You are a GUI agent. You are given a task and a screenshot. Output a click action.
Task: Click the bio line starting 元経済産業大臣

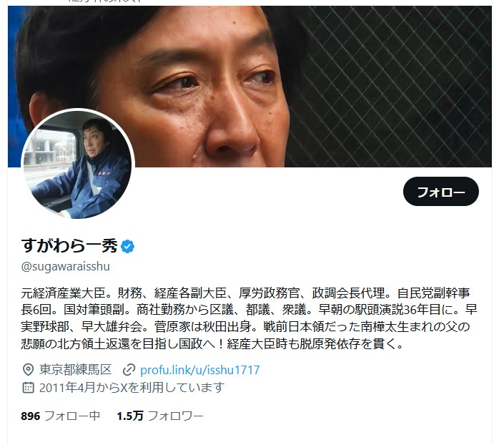[246, 293]
